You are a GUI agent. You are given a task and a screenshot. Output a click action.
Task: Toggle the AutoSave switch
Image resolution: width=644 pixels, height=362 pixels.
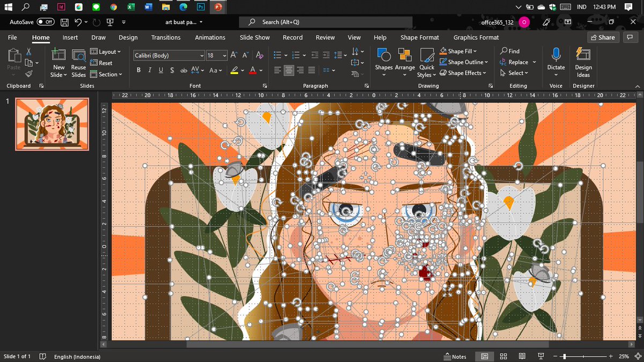pos(46,22)
